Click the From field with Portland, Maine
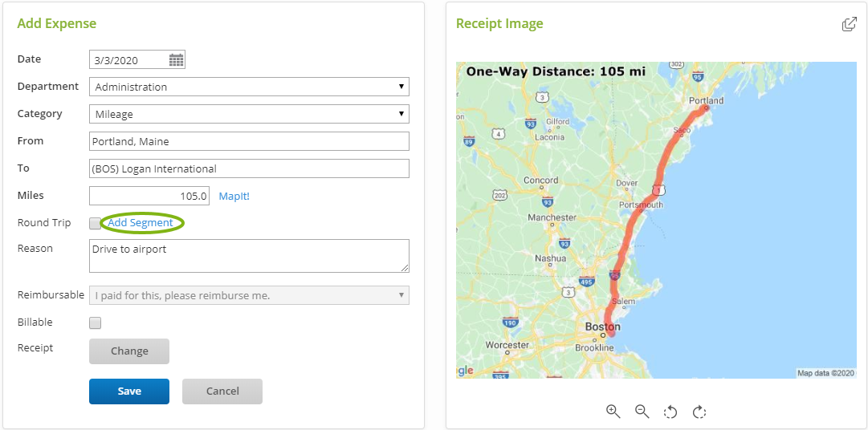The image size is (868, 430). click(x=249, y=141)
